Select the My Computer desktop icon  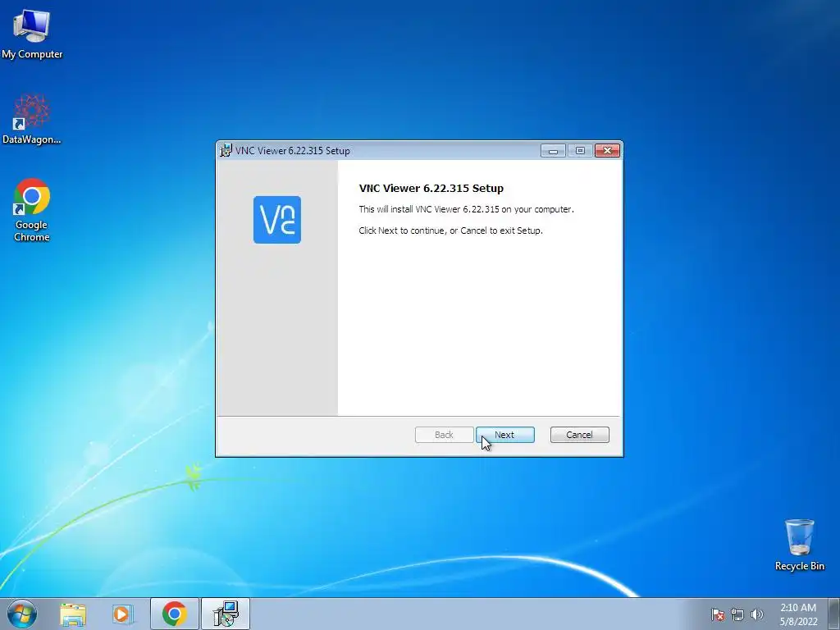point(32,34)
